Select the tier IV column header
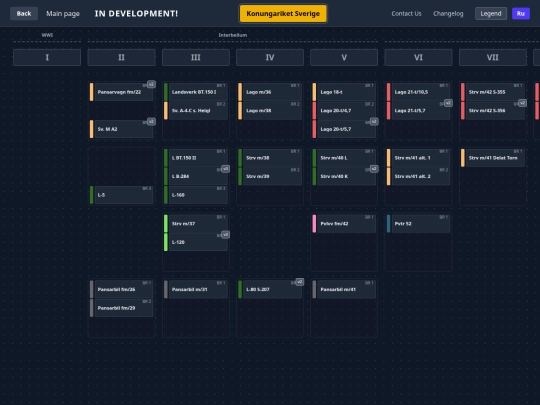The height and width of the screenshot is (405, 540). tap(270, 57)
